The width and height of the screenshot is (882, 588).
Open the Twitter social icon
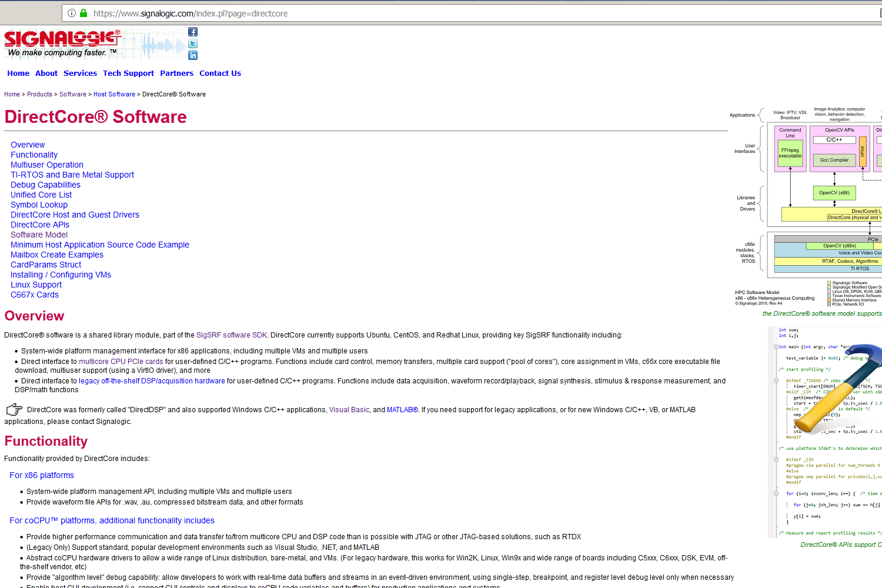193,44
